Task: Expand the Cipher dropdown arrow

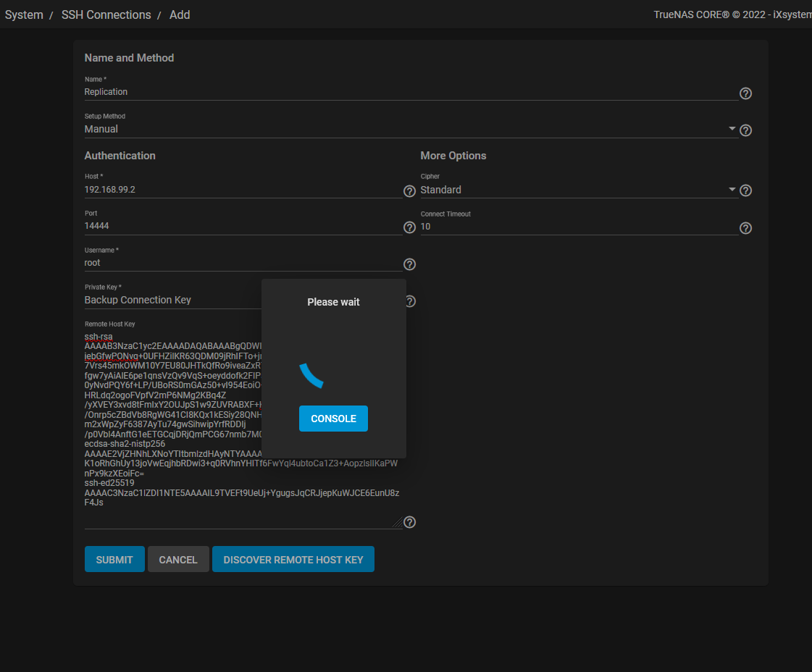Action: [x=732, y=190]
